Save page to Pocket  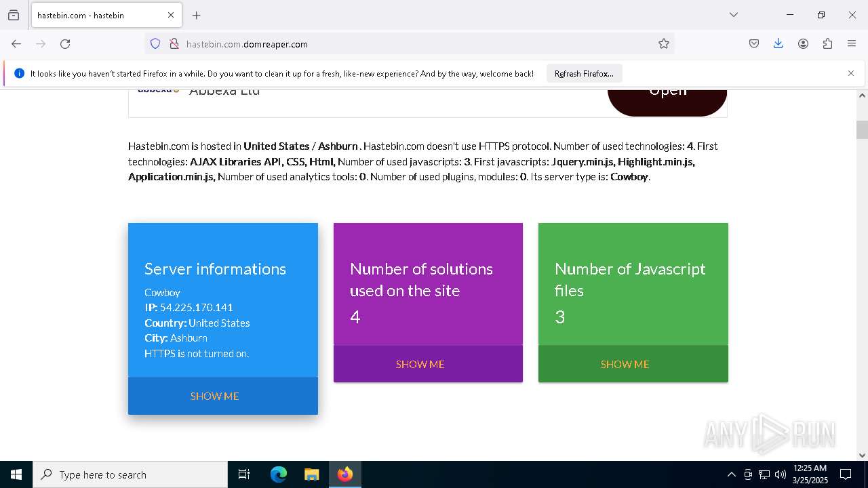click(x=754, y=43)
